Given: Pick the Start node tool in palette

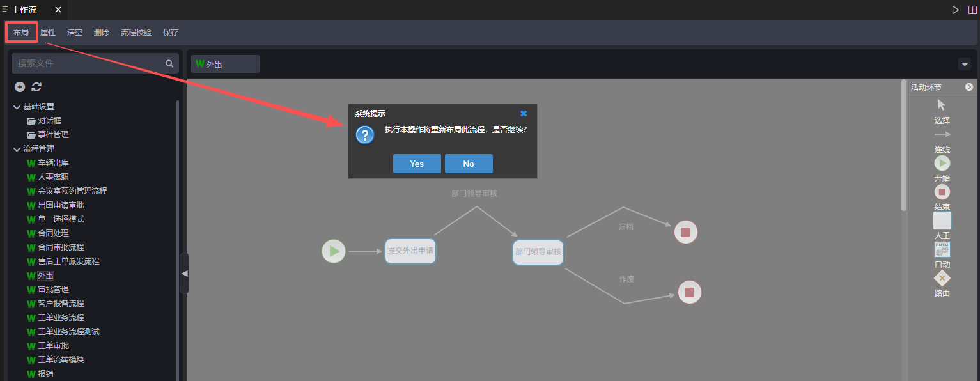Looking at the screenshot, I should pos(942,164).
